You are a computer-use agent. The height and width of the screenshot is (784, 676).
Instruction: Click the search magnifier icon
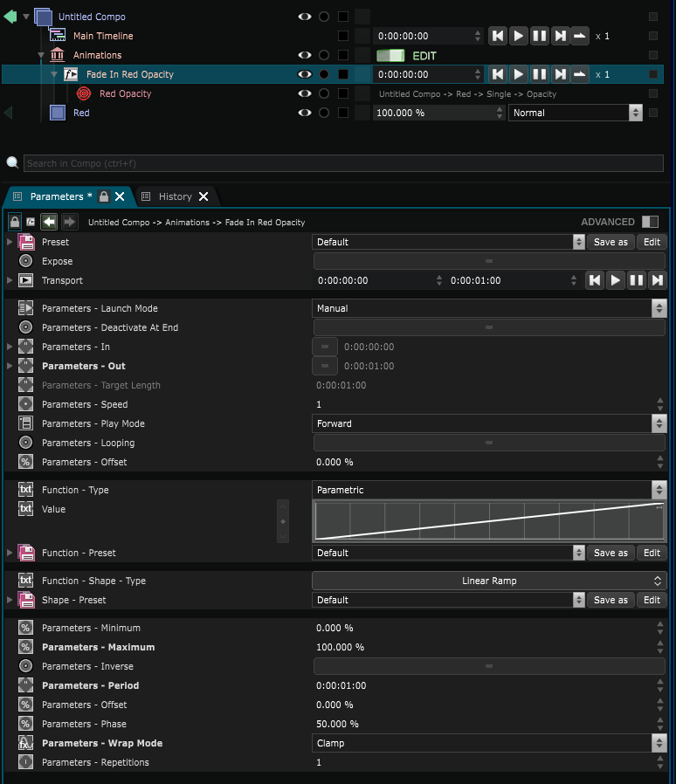point(12,162)
